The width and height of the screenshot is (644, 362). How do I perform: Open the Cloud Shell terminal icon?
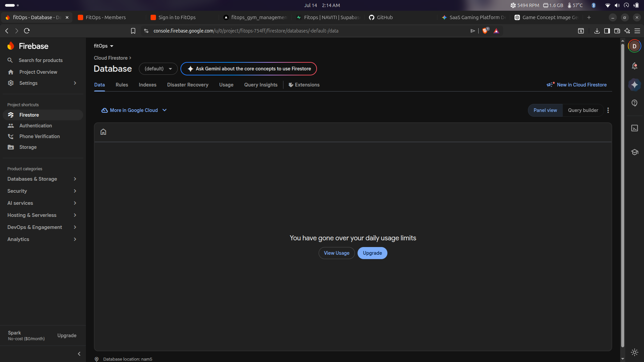pos(635,128)
